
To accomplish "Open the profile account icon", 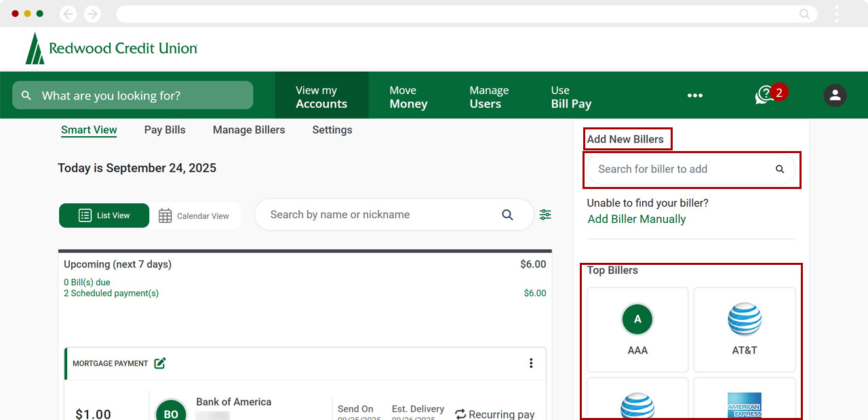I will (835, 95).
